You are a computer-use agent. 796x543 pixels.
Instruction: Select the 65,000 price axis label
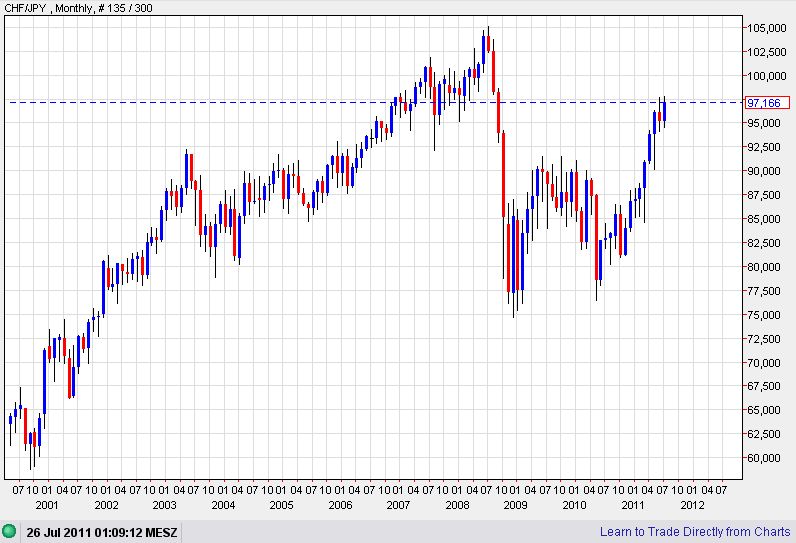[764, 410]
